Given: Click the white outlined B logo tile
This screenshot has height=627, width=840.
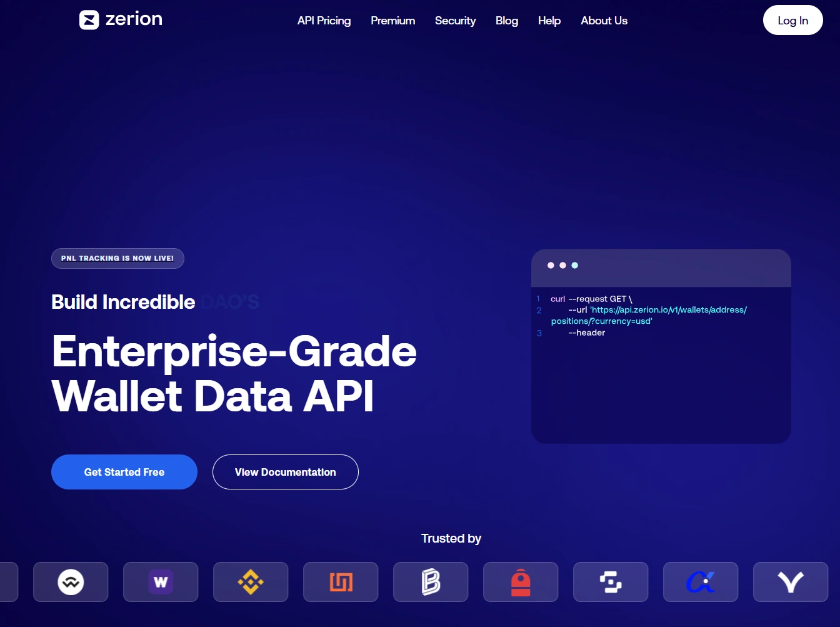Looking at the screenshot, I should [431, 582].
